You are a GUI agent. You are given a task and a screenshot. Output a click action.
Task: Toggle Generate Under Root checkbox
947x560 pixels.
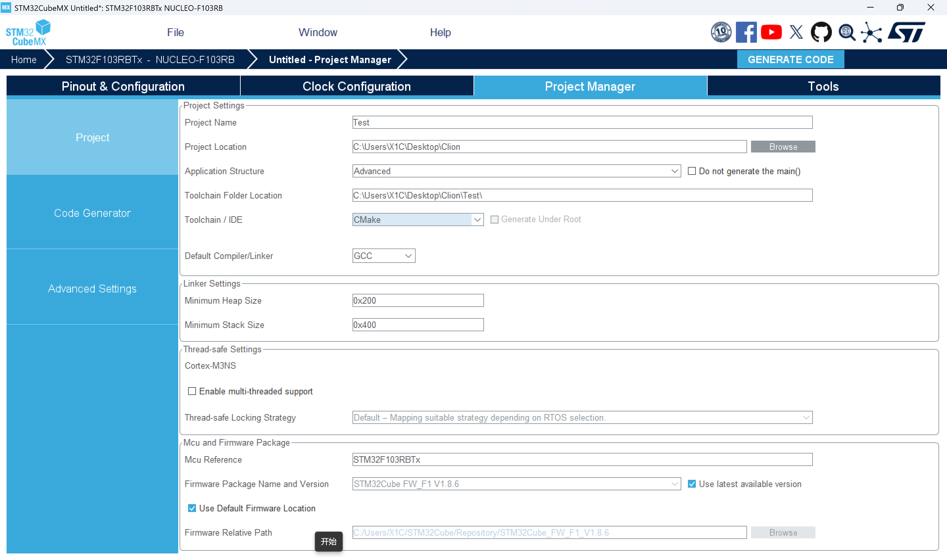[494, 219]
